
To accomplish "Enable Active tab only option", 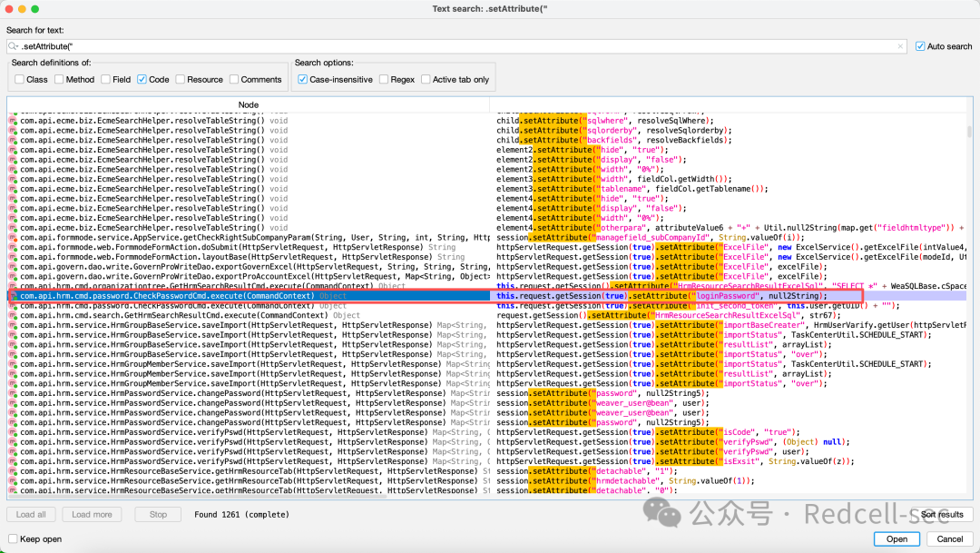I will (x=426, y=79).
